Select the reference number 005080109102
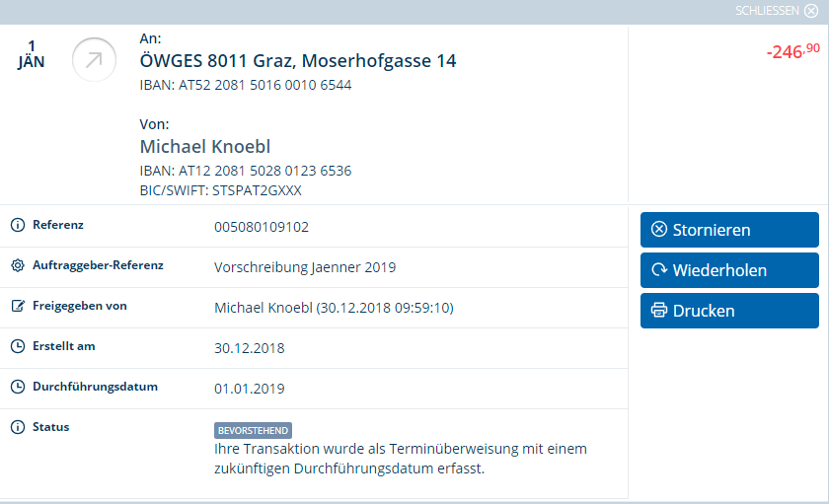Screen dimensions: 829x504 pyautogui.click(x=262, y=227)
